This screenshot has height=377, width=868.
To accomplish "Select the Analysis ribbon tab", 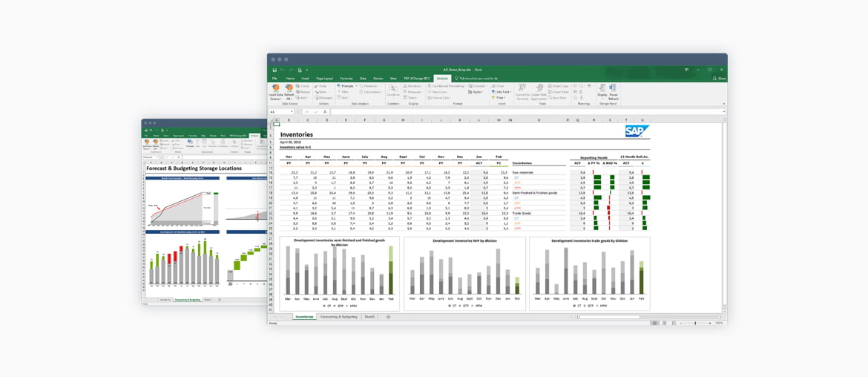I will [441, 79].
